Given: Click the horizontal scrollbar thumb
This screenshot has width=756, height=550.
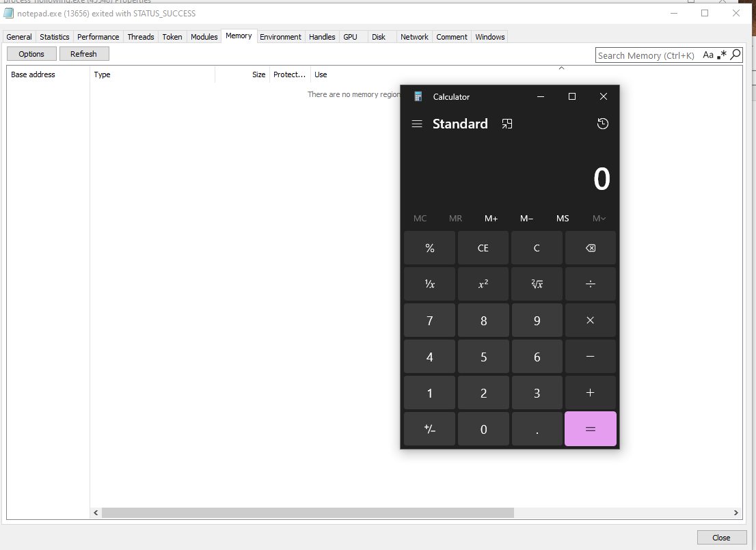Looking at the screenshot, I should 308,513.
